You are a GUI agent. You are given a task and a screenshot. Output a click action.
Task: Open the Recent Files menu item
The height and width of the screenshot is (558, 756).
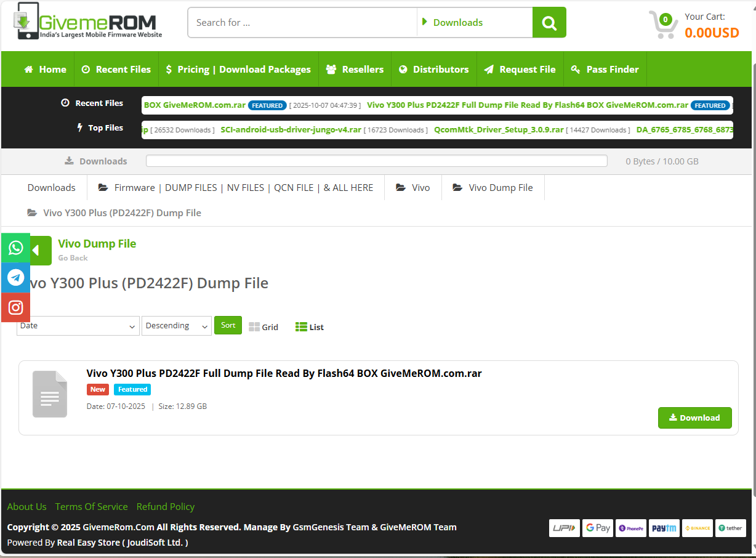tap(116, 70)
